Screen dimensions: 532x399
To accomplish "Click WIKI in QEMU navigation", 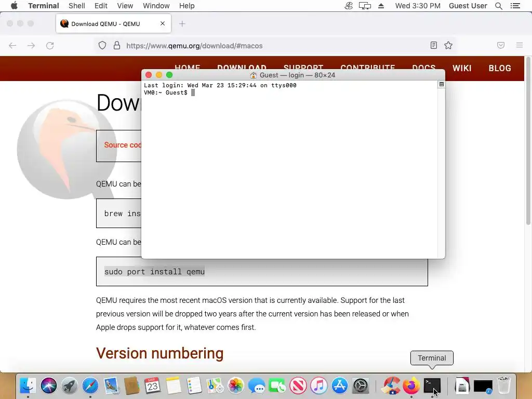I will pyautogui.click(x=462, y=68).
